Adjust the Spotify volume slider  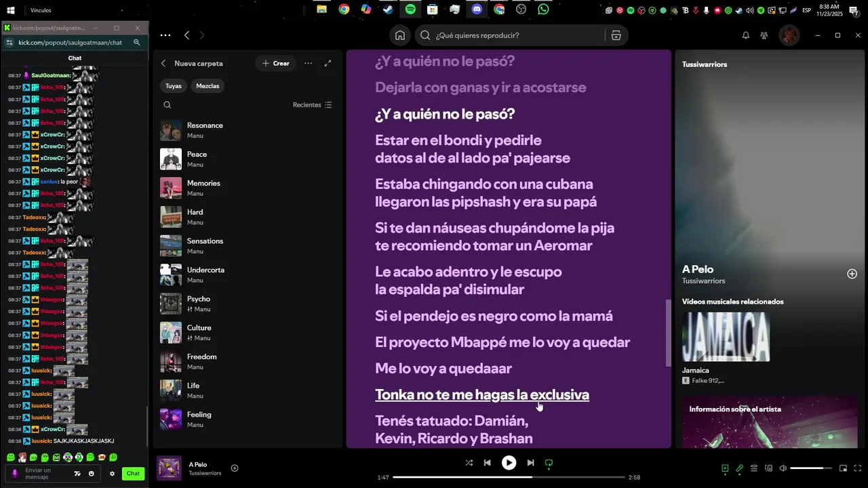pyautogui.click(x=811, y=468)
